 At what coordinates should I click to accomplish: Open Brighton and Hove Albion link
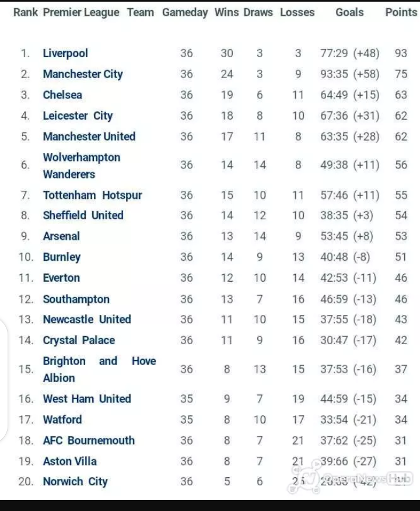point(99,369)
